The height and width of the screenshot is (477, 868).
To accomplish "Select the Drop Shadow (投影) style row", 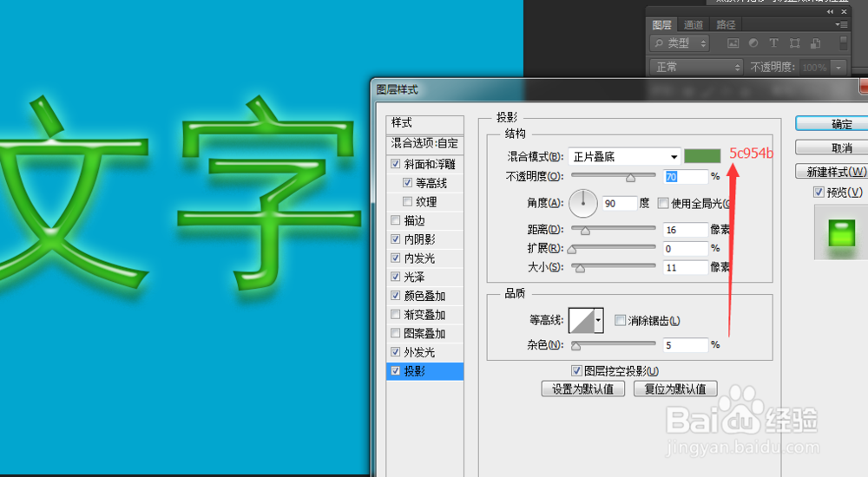I will click(425, 370).
